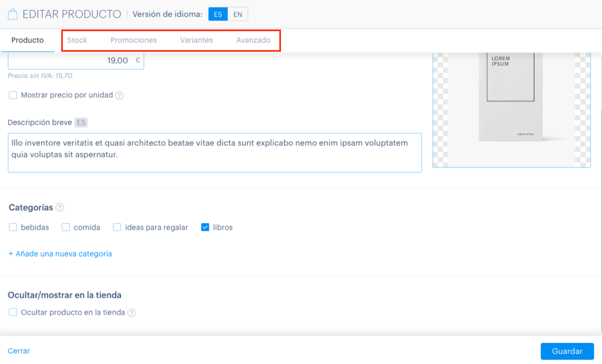This screenshot has width=602, height=364.
Task: Click the product book image thumbnail
Action: click(511, 110)
